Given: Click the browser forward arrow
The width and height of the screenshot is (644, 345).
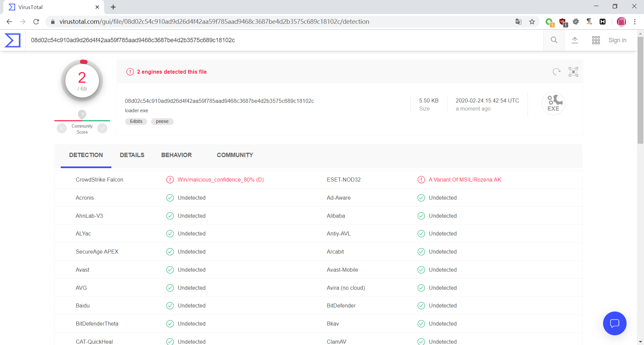Looking at the screenshot, I should pos(22,22).
